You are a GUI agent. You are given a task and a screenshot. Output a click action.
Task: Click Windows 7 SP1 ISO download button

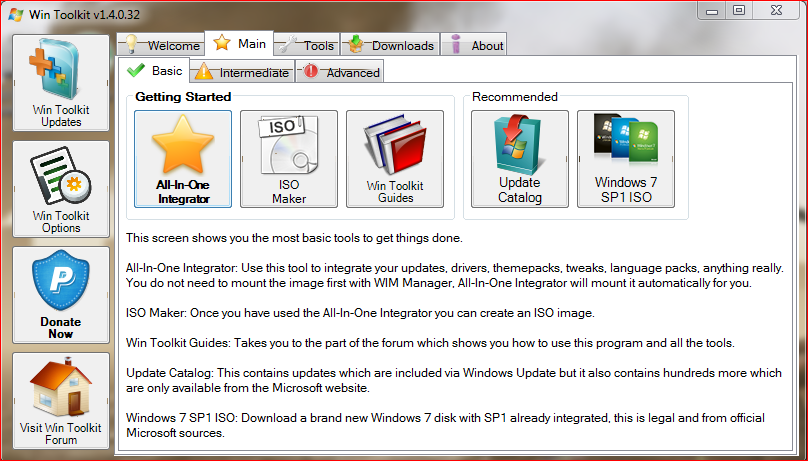point(626,159)
